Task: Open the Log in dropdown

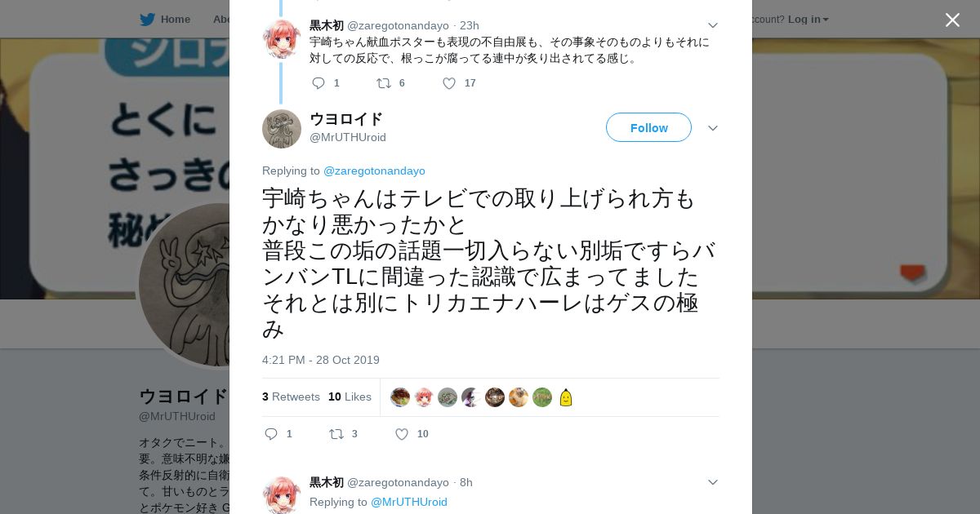Action: pyautogui.click(x=808, y=19)
